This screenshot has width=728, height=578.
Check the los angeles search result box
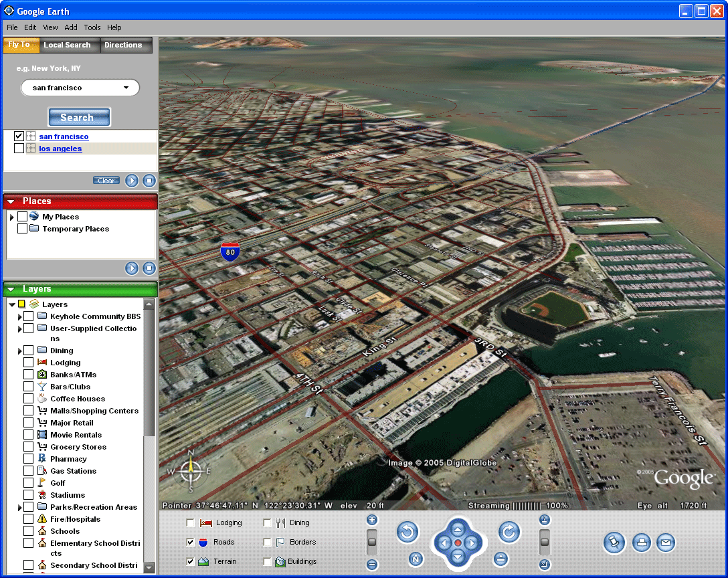pyautogui.click(x=19, y=149)
